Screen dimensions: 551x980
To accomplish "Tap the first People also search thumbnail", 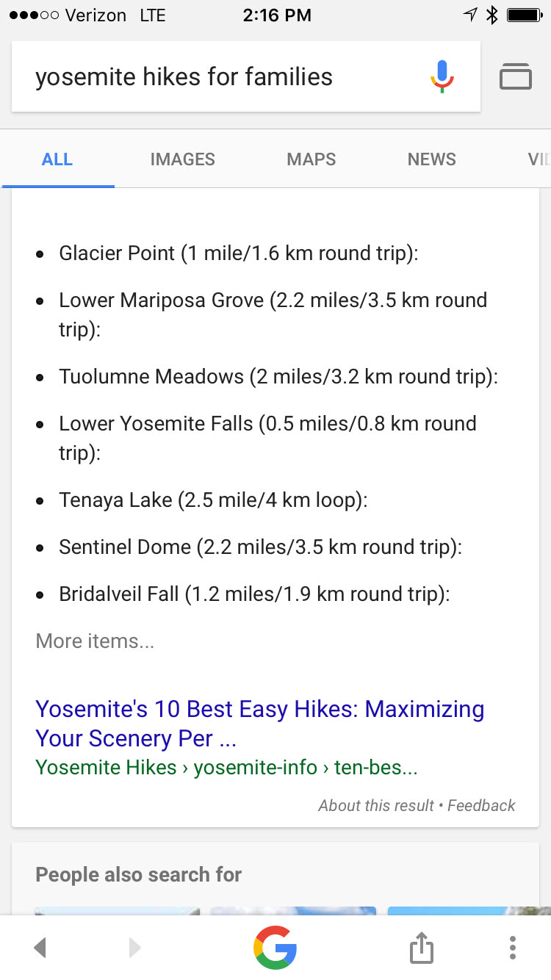I will pyautogui.click(x=117, y=911).
